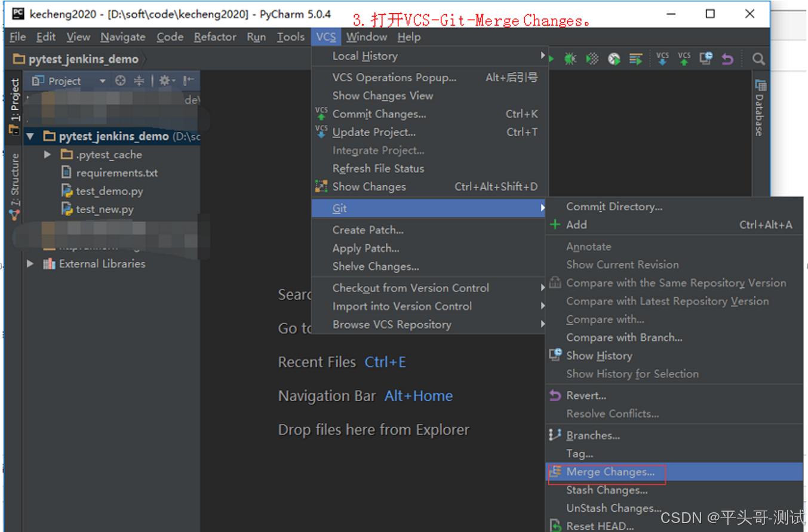This screenshot has width=808, height=532.
Task: Open the Window menu
Action: 366,36
